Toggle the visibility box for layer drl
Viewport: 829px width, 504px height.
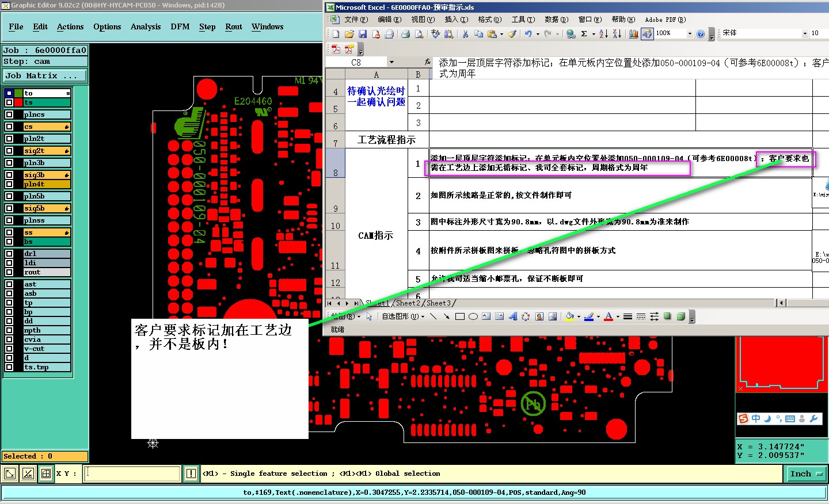point(9,254)
